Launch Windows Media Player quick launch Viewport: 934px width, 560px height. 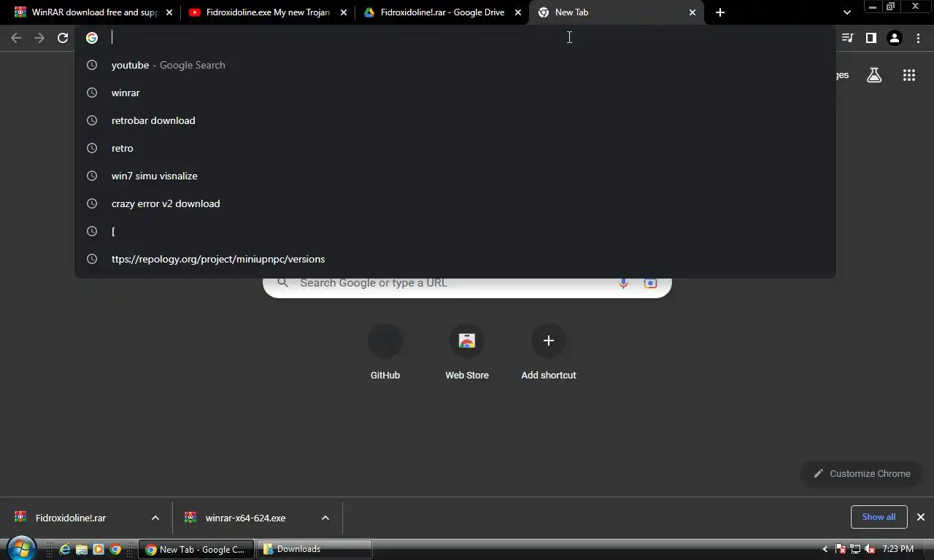click(x=99, y=549)
